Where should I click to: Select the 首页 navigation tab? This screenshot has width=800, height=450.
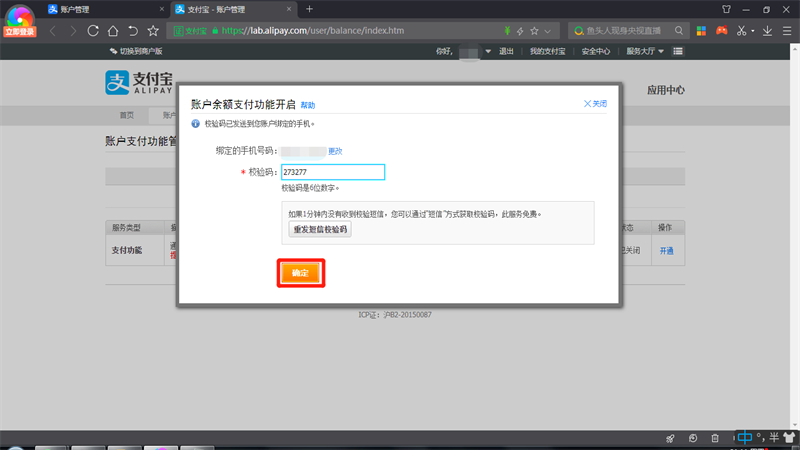(127, 115)
